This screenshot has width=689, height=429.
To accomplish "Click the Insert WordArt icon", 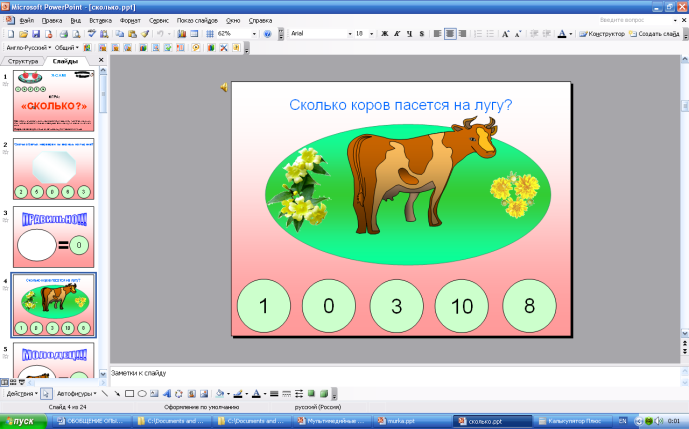I will coord(166,393).
